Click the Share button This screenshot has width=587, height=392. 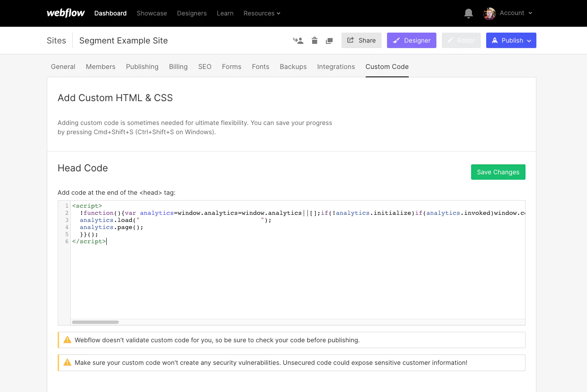(361, 41)
